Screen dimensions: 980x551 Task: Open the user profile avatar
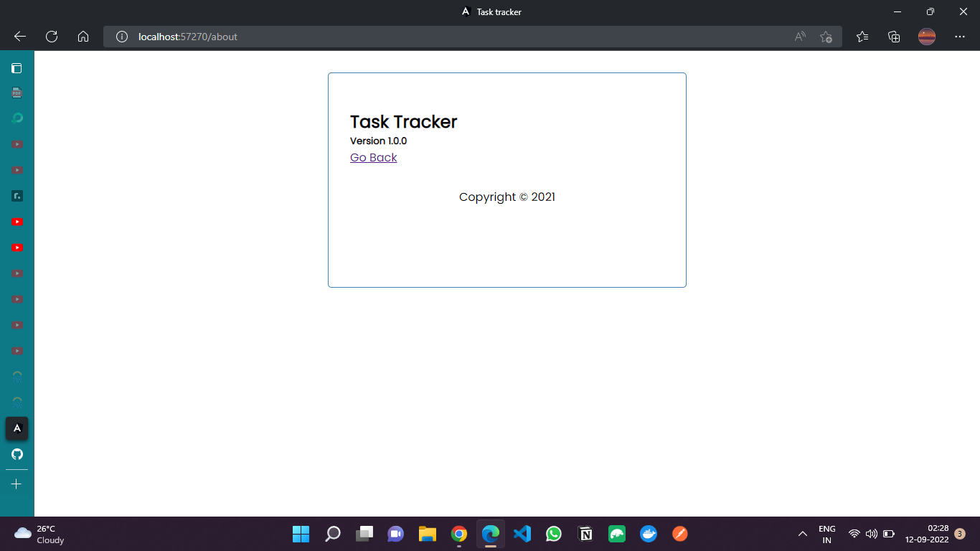coord(927,37)
